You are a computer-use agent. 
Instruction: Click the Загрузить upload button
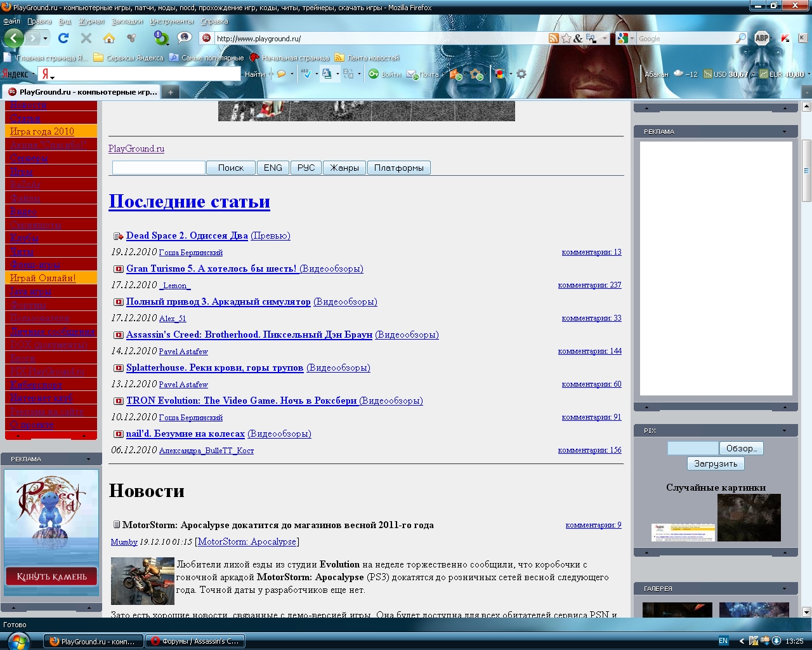(x=716, y=464)
